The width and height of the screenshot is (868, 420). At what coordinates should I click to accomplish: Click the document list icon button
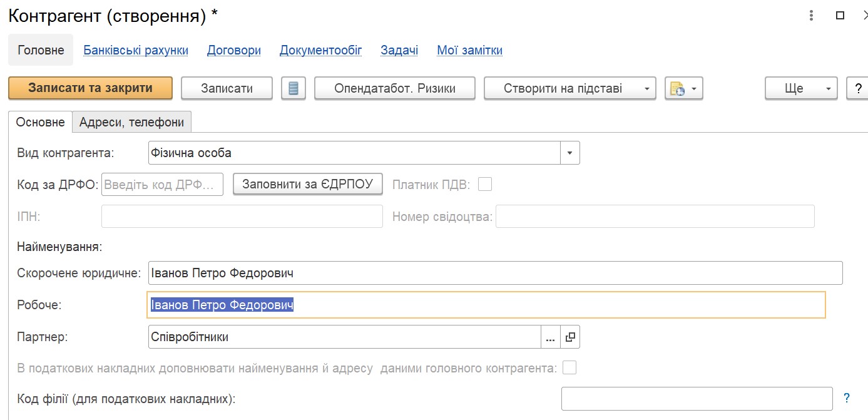293,88
